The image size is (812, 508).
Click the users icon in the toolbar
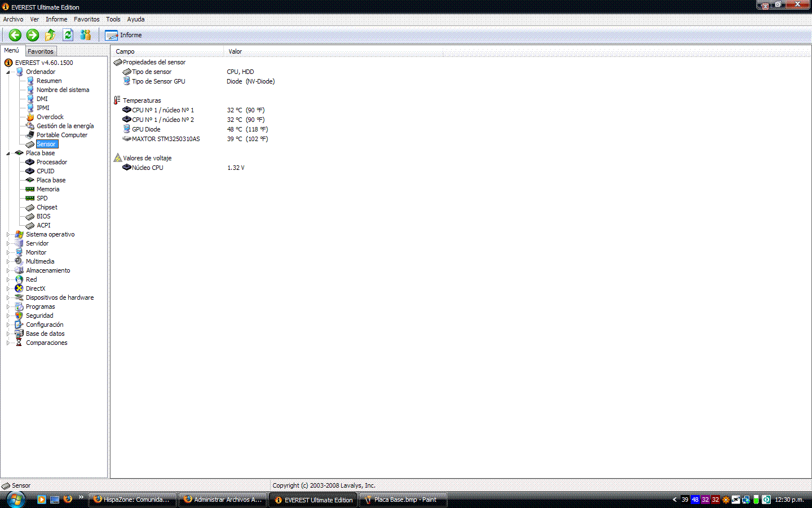[85, 35]
